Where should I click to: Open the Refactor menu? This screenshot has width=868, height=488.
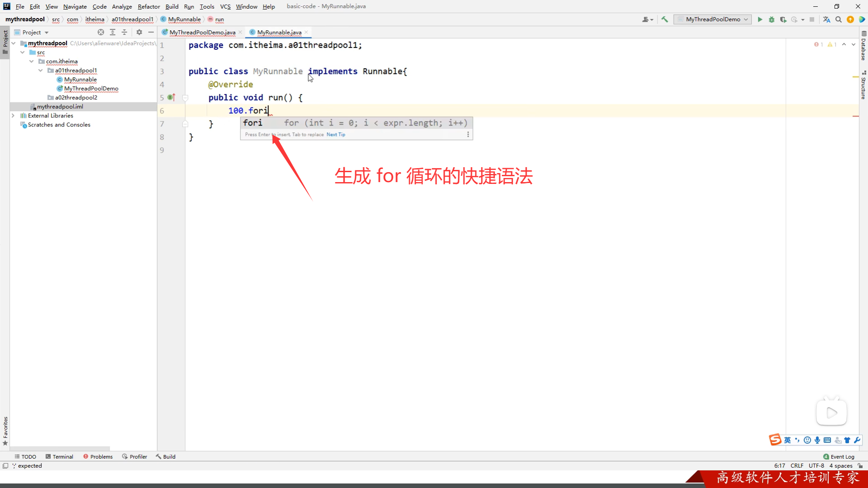click(149, 6)
